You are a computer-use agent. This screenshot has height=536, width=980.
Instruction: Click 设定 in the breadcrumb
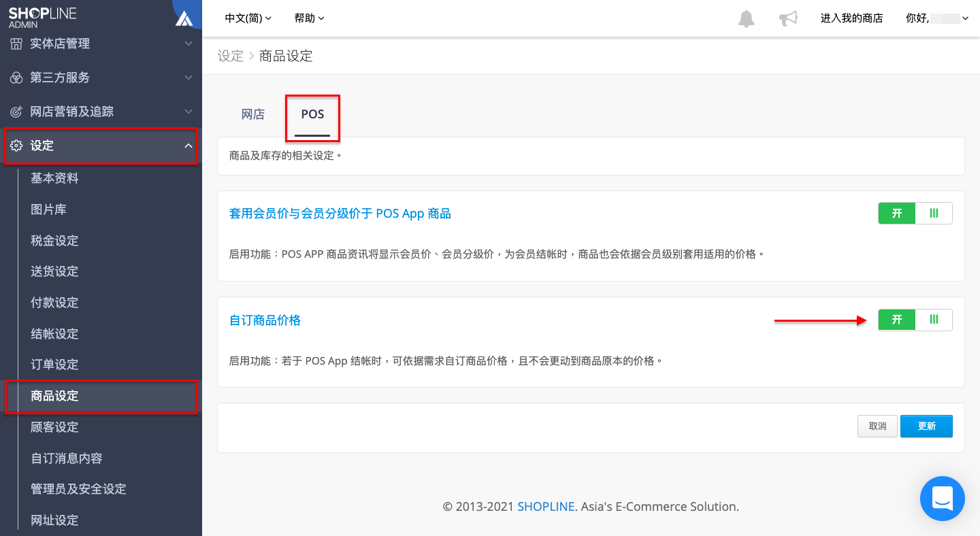click(231, 56)
